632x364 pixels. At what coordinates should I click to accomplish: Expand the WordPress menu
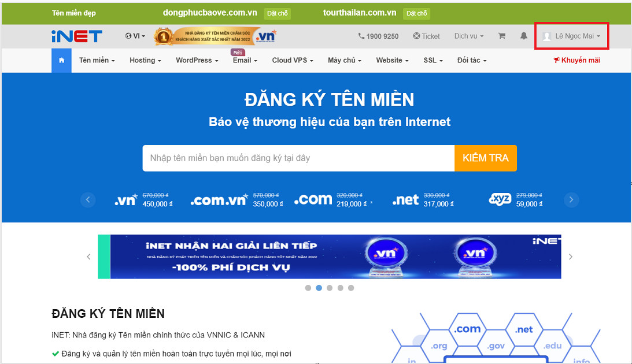[x=197, y=61]
